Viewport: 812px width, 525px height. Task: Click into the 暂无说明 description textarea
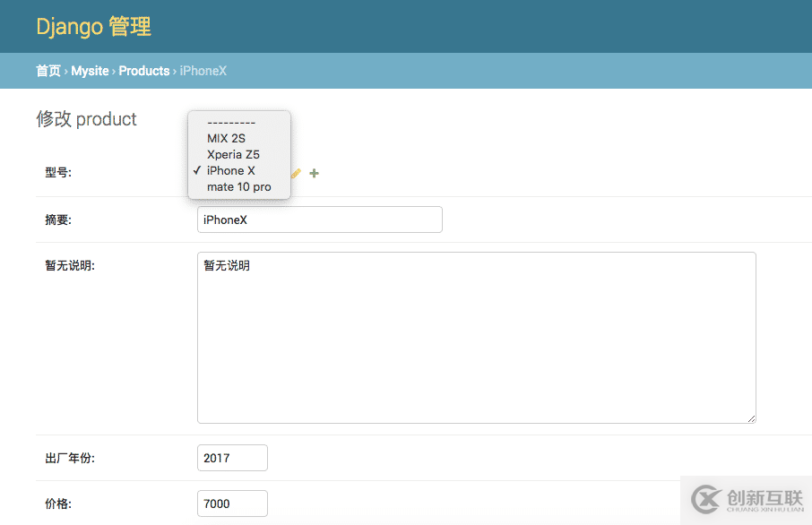pyautogui.click(x=477, y=338)
